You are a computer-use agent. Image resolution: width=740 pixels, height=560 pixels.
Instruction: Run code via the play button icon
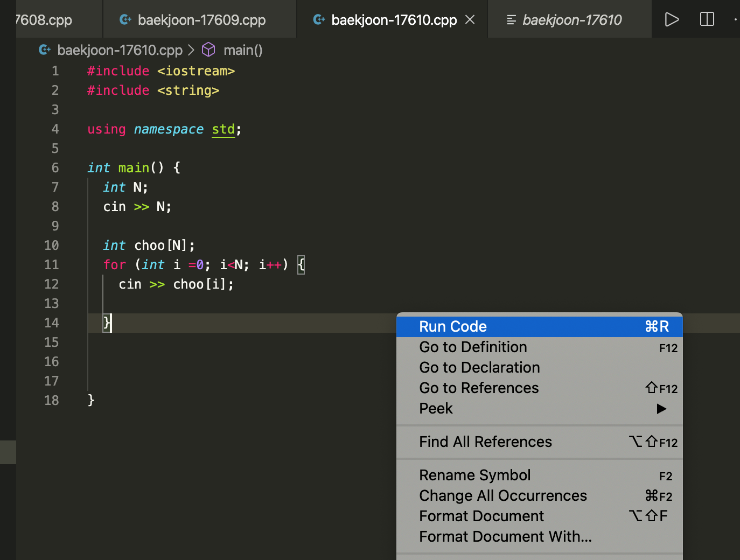[671, 19]
